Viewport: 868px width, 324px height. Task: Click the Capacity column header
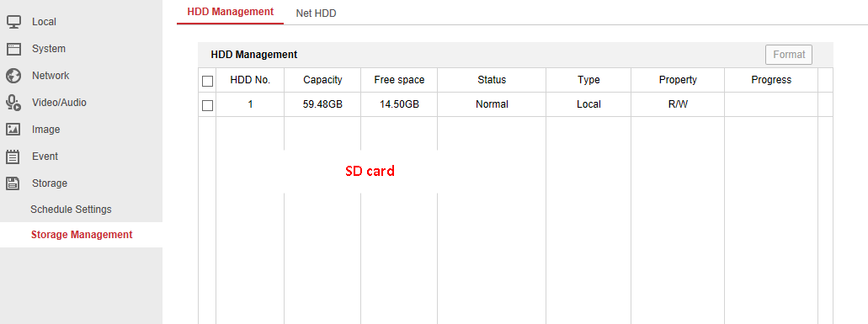[x=322, y=80]
